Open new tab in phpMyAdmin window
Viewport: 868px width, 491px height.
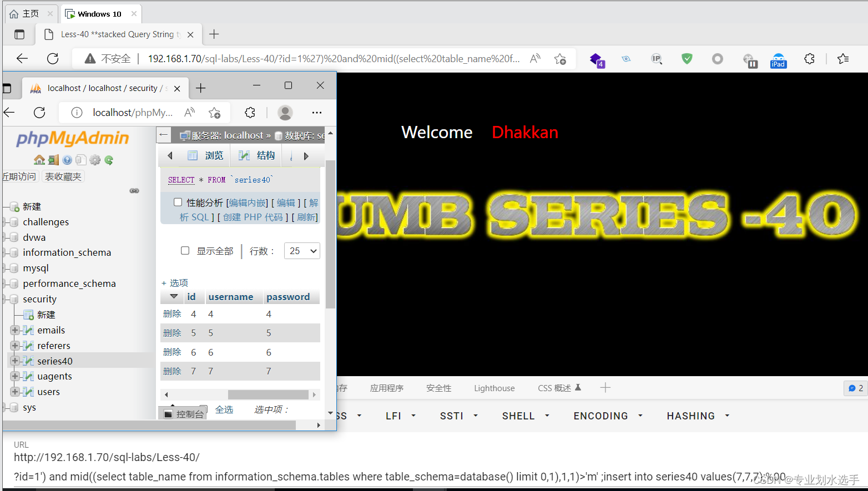[x=201, y=88]
